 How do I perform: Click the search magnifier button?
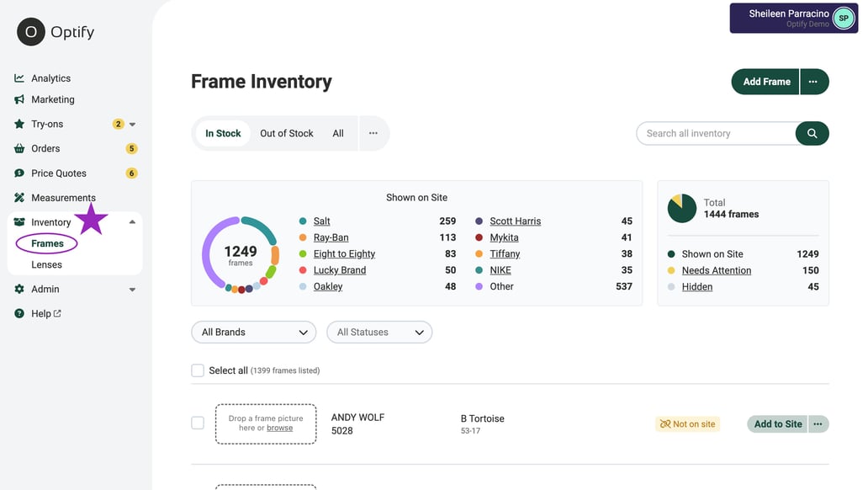click(811, 133)
